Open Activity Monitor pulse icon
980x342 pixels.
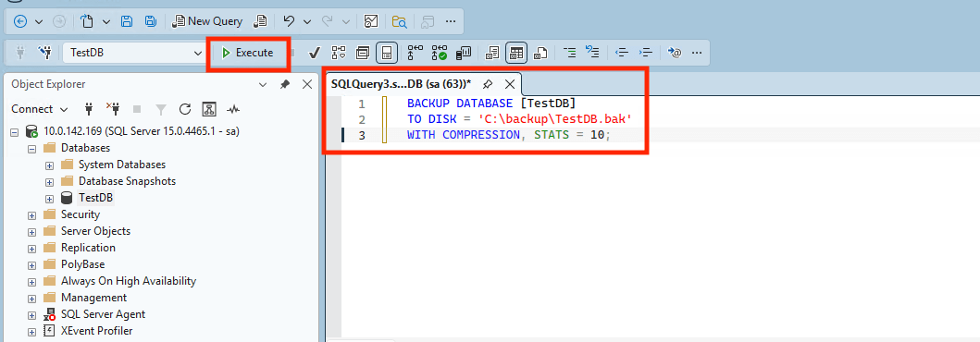233,109
